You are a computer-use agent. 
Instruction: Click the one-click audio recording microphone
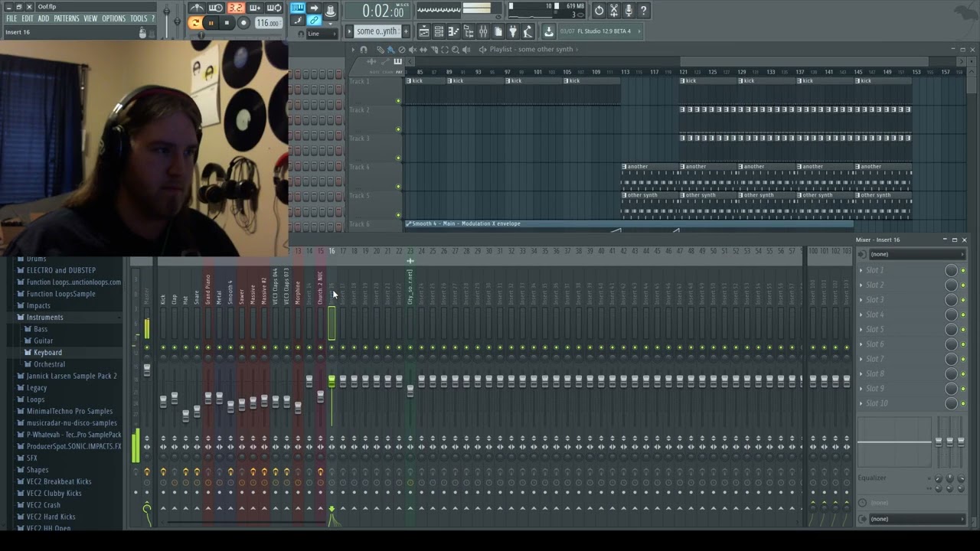pos(629,10)
